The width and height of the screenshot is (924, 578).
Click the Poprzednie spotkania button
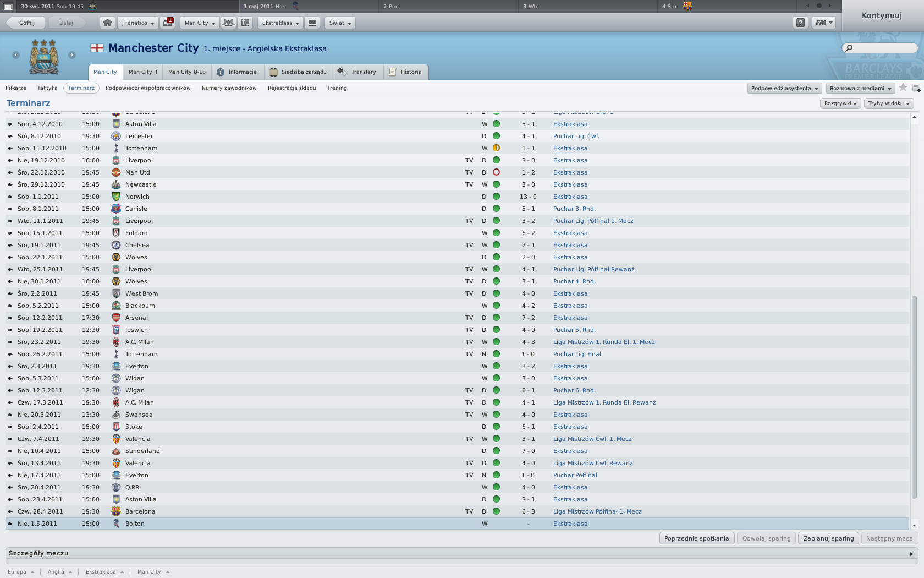(696, 538)
